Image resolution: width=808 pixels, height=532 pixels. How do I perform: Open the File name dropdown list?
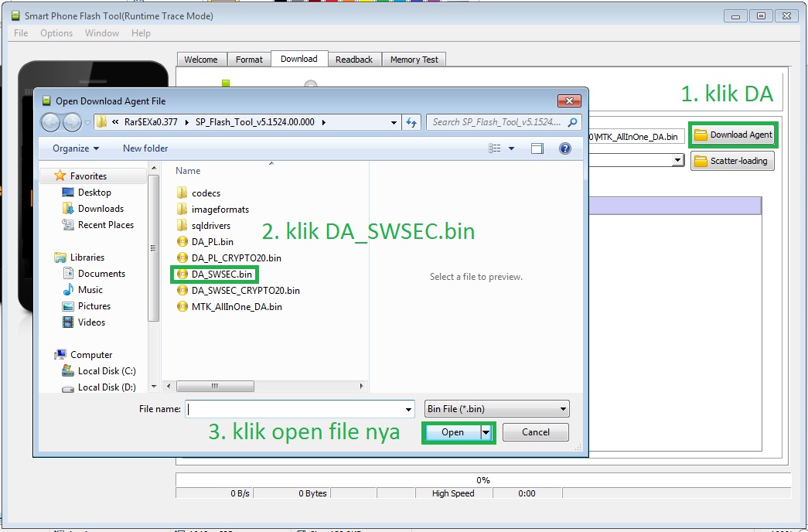click(x=408, y=409)
